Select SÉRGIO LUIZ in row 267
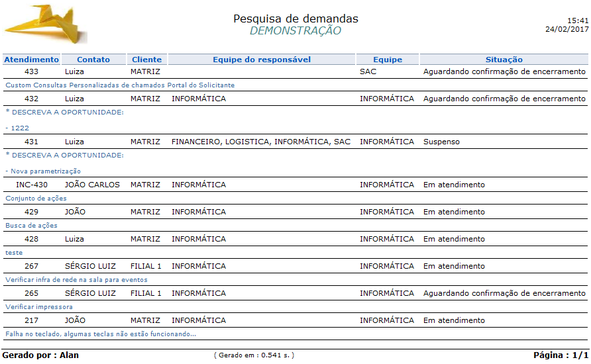This screenshot has height=364, width=591. tap(90, 266)
